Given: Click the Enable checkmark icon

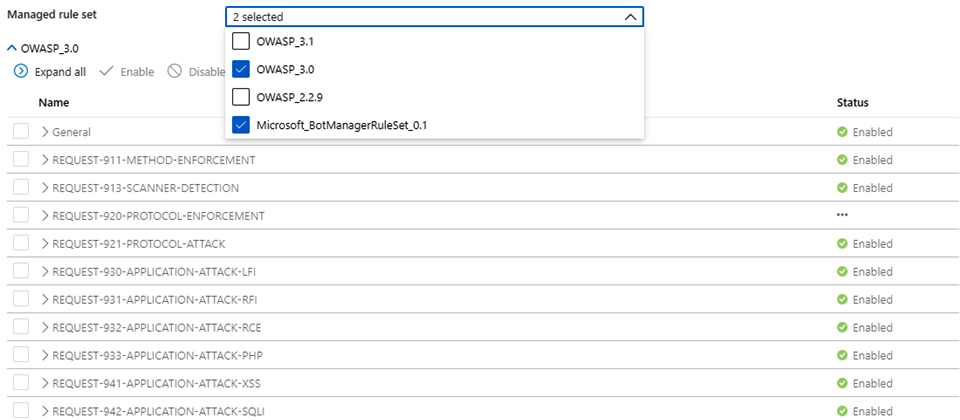Looking at the screenshot, I should tap(106, 72).
